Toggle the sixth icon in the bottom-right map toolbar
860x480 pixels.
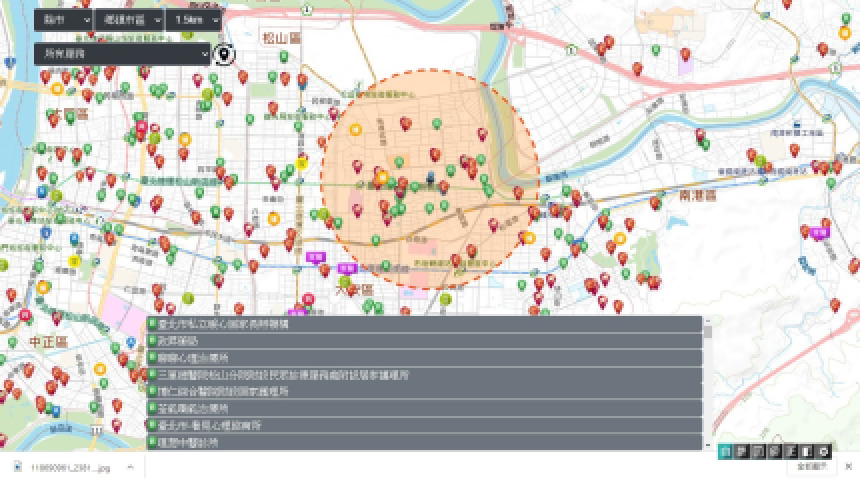(808, 452)
